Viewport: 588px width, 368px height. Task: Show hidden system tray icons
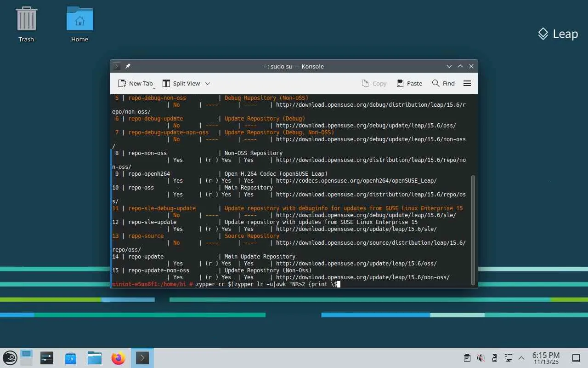pyautogui.click(x=521, y=358)
